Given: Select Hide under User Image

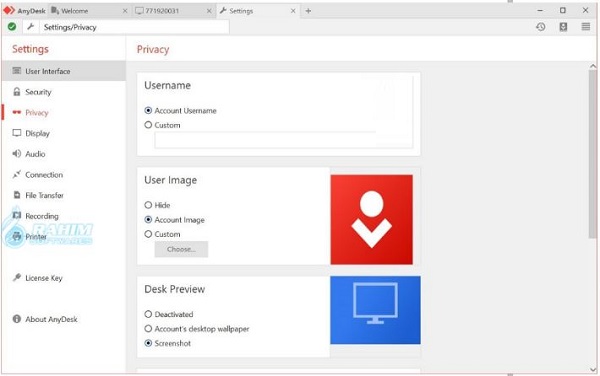Looking at the screenshot, I should pyautogui.click(x=148, y=205).
